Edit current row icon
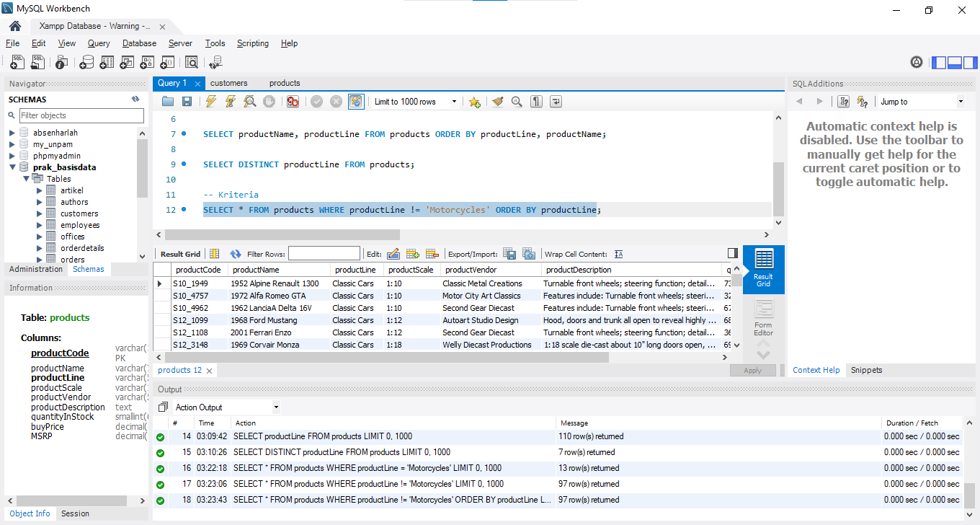Screen dimensions: 980x525 coord(393,254)
